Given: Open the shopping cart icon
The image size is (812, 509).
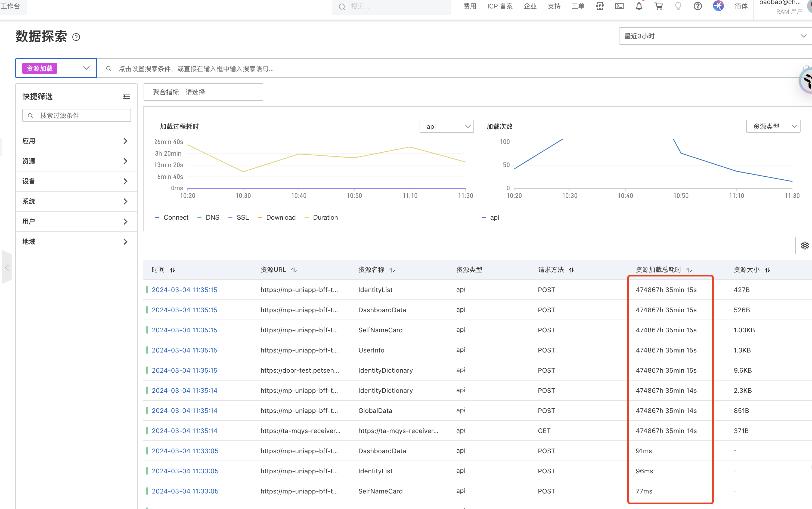Looking at the screenshot, I should click(x=659, y=6).
